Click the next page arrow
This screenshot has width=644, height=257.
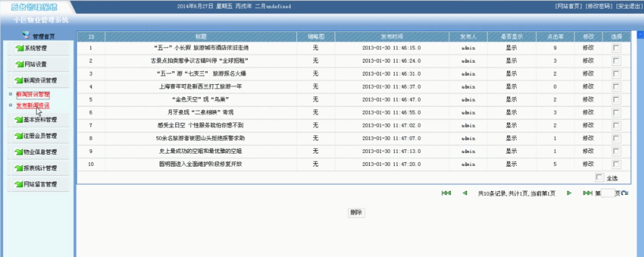tap(569, 193)
